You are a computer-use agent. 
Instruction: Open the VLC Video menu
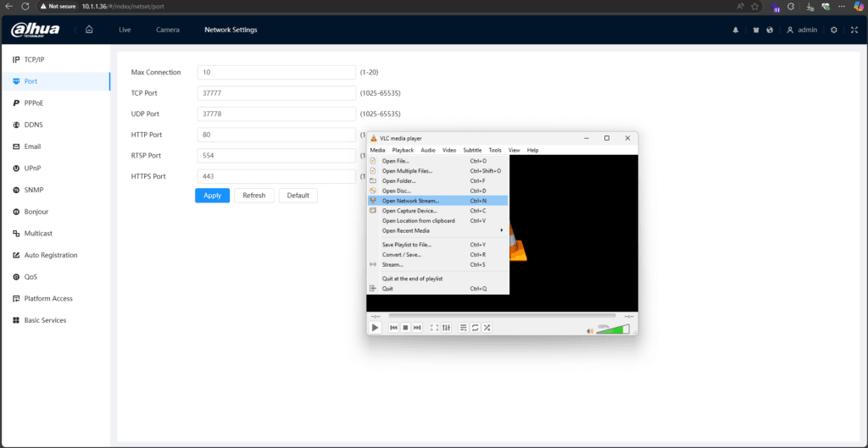(x=449, y=150)
